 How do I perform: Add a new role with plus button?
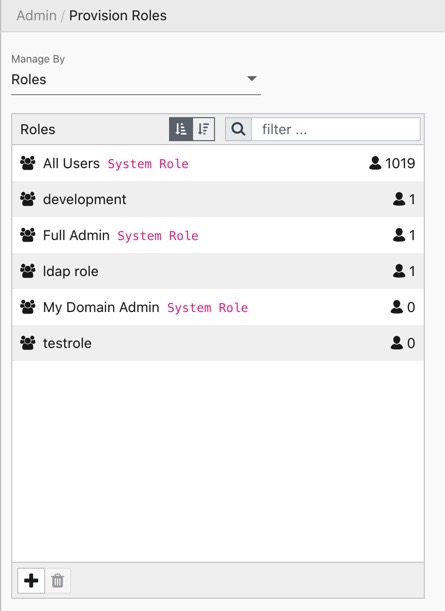pyautogui.click(x=31, y=581)
